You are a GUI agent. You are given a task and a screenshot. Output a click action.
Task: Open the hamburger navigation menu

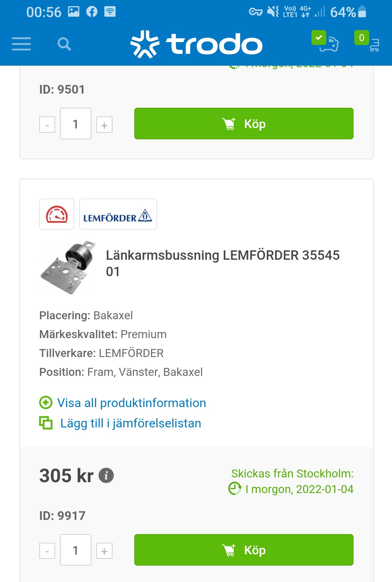(x=21, y=44)
